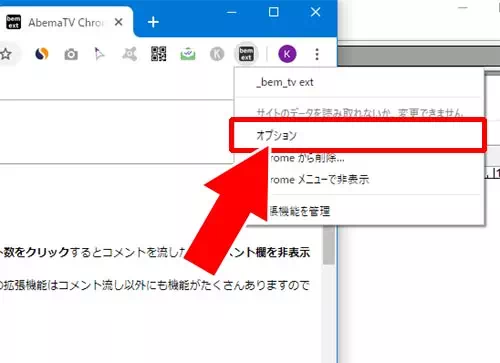This screenshot has width=500, height=363.
Task: Choose Chrome から削除... menu item
Action: tap(359, 158)
